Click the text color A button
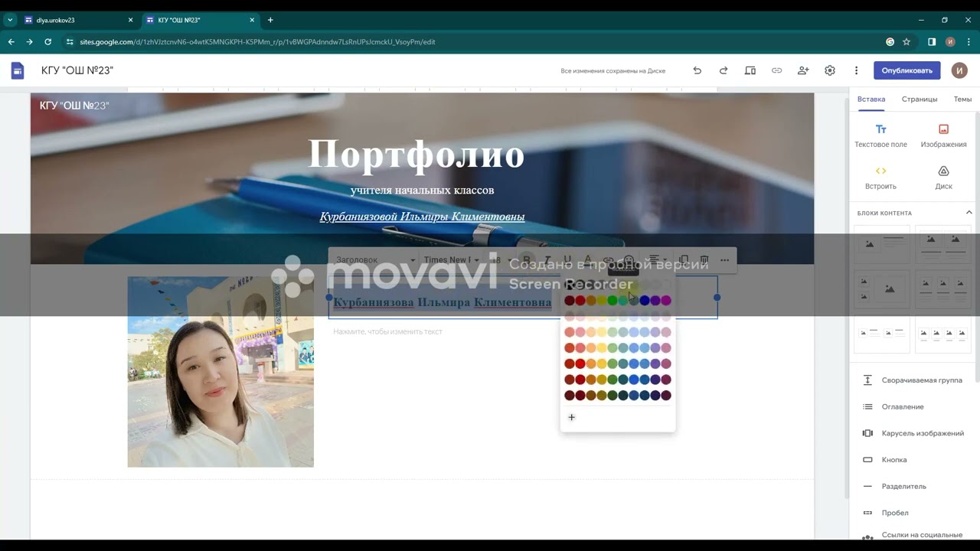 pos(588,260)
